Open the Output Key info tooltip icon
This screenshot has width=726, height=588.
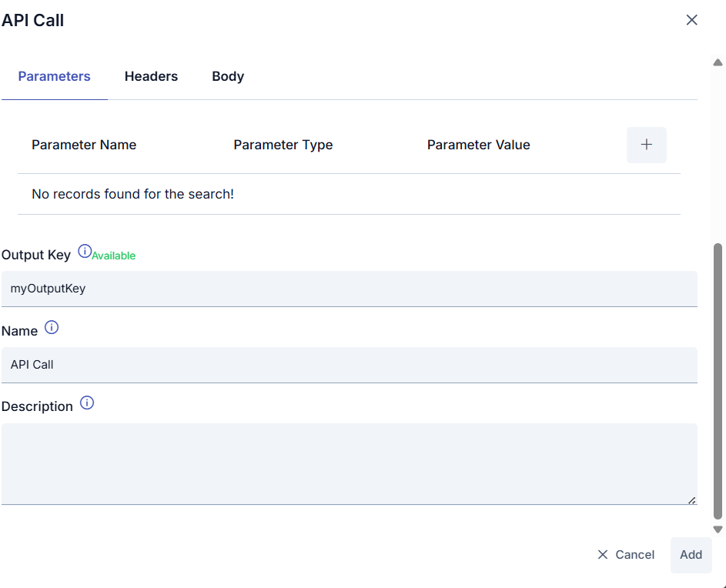click(84, 249)
